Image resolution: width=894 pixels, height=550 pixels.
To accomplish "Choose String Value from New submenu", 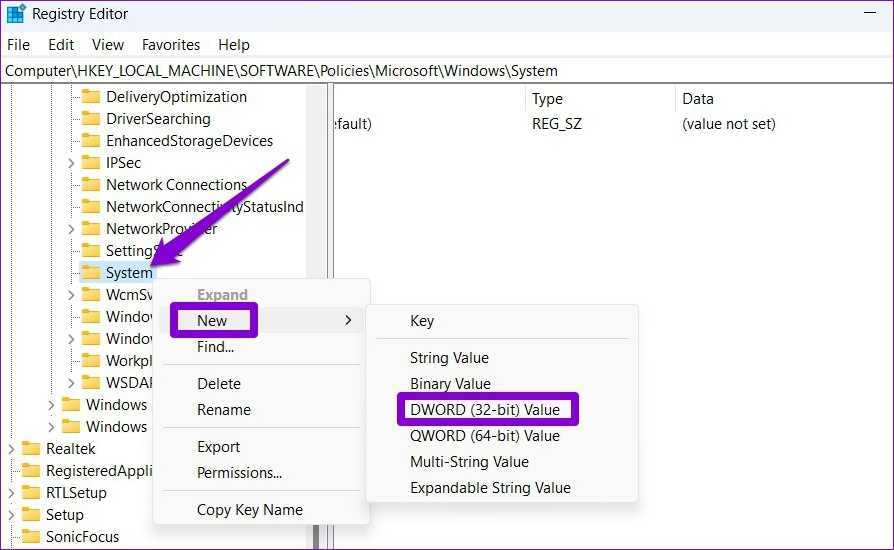I will click(x=449, y=358).
